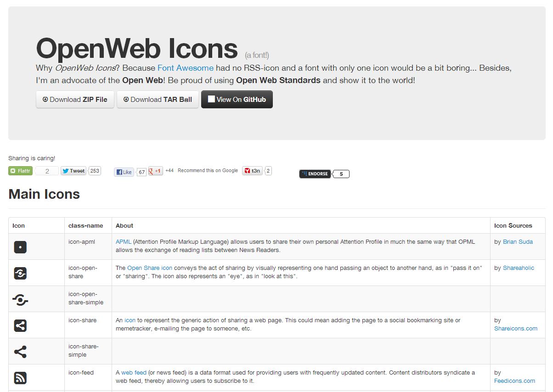Click the '(a font!)' subtitle text
553x392 pixels.
pos(257,56)
